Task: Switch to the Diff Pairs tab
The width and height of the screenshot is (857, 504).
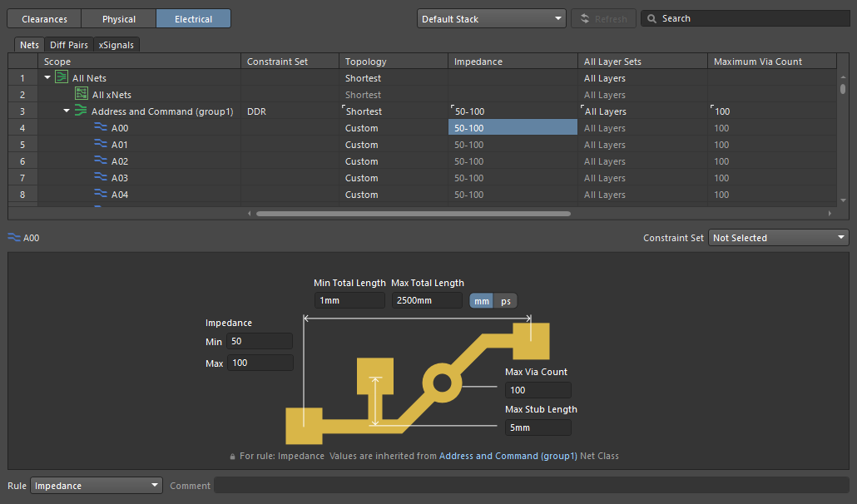Action: point(68,45)
